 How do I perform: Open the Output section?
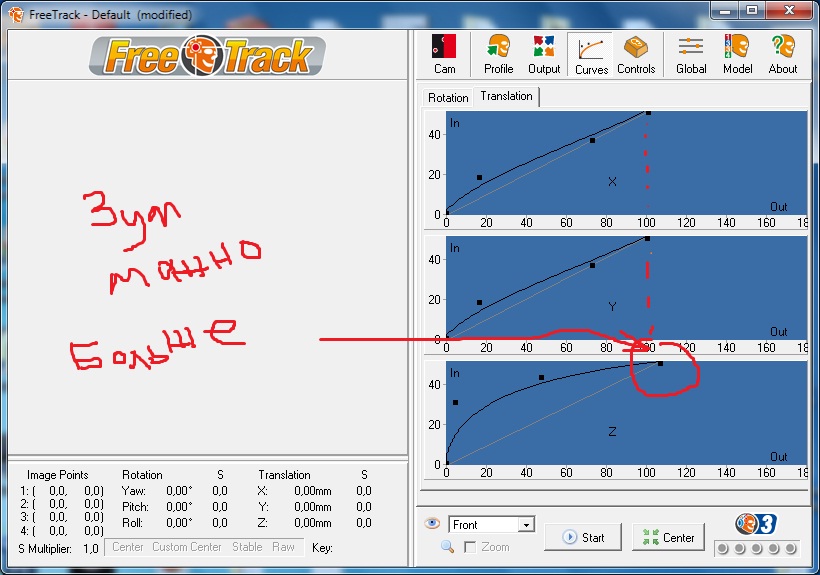click(544, 54)
